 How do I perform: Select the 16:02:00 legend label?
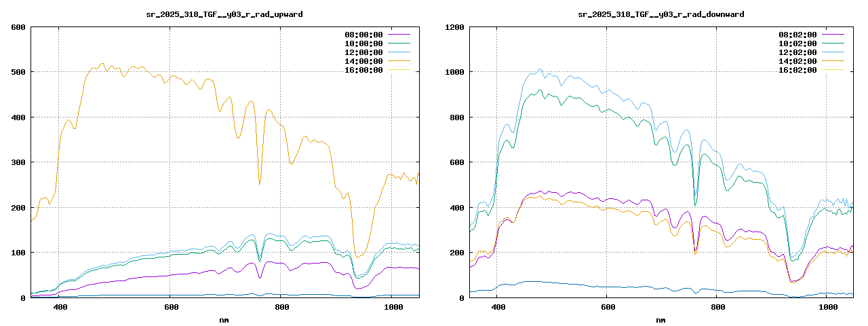pyautogui.click(x=797, y=70)
